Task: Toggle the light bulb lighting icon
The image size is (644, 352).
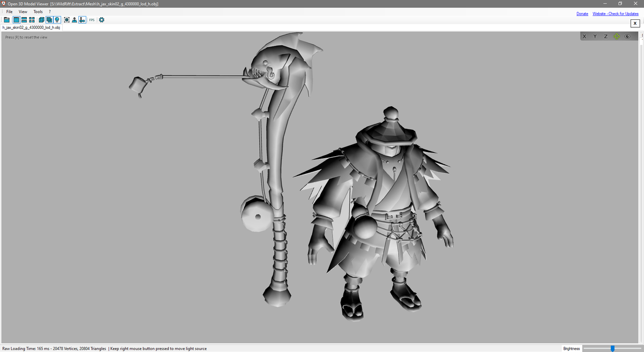Action: click(x=57, y=20)
